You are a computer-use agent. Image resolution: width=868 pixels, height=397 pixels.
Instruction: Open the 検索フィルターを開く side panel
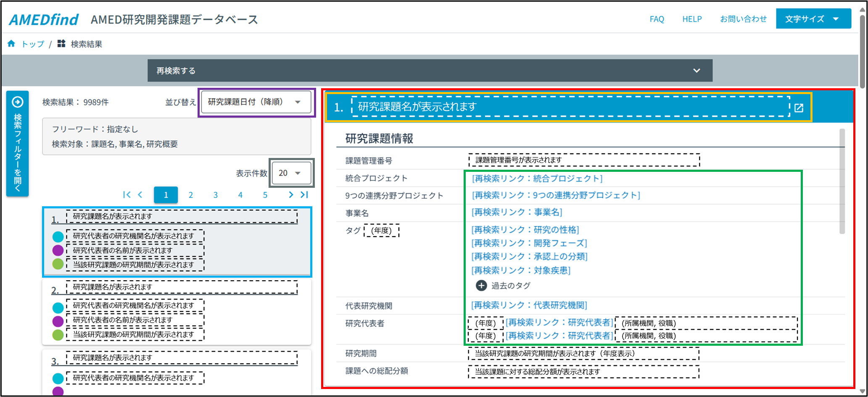(x=18, y=144)
